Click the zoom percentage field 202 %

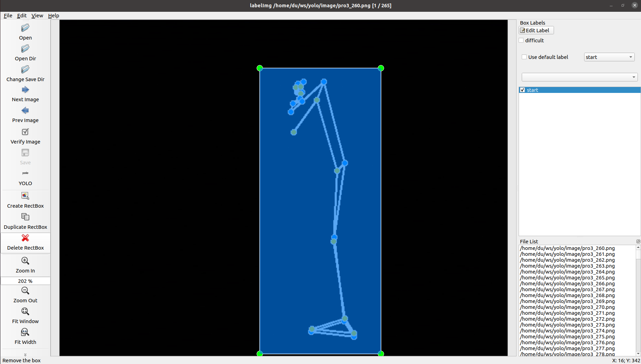pos(25,281)
